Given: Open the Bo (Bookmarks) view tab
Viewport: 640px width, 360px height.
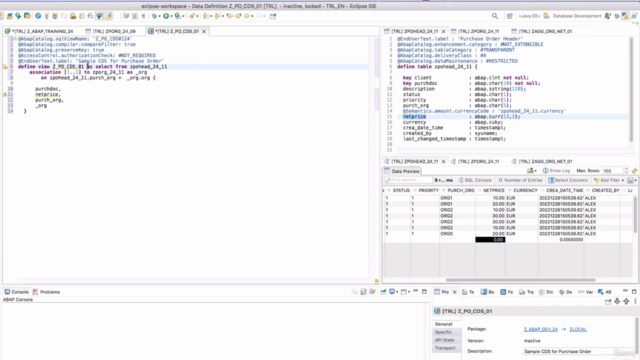Looking at the screenshot, I should click(x=487, y=292).
